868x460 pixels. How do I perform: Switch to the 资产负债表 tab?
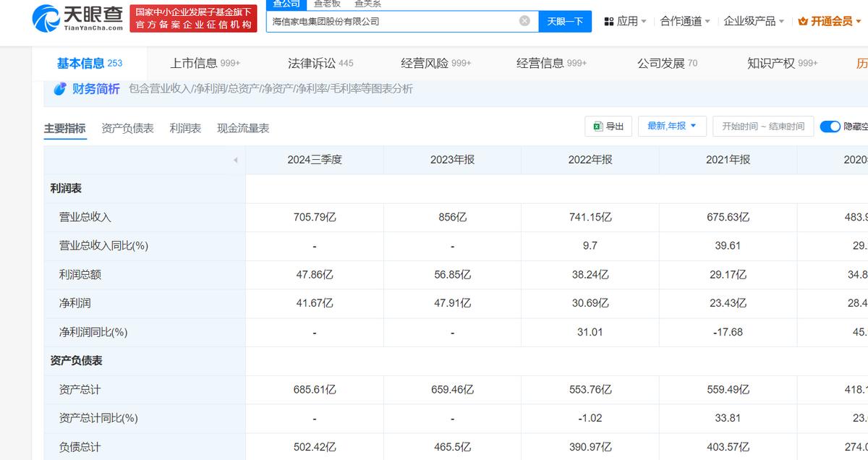(127, 128)
